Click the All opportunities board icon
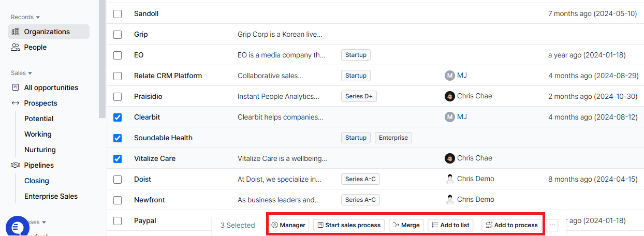The image size is (644, 236). 16,87
